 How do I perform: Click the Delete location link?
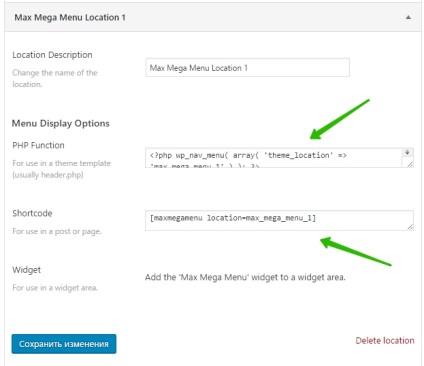pos(385,341)
